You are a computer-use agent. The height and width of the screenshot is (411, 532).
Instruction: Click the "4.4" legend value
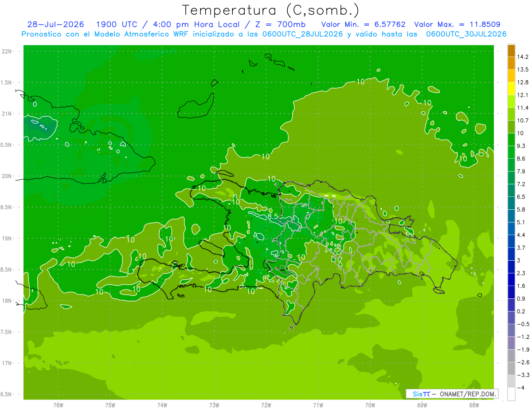tap(521, 235)
